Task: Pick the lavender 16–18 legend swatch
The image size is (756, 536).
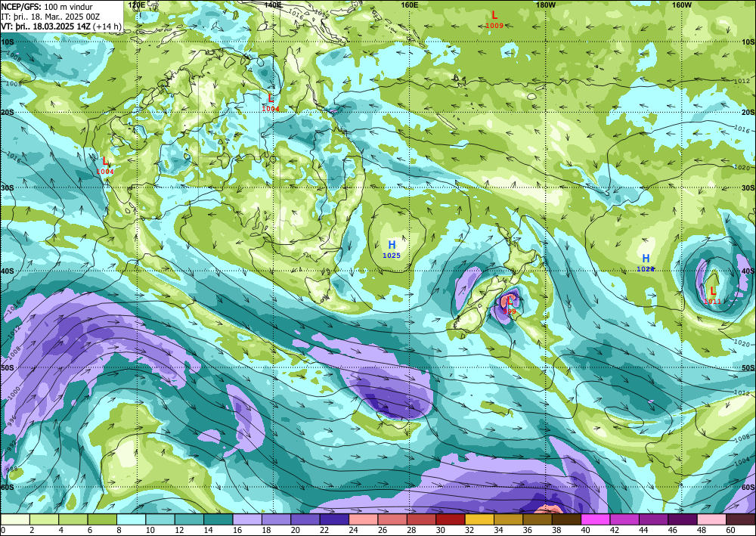Action: (247, 519)
